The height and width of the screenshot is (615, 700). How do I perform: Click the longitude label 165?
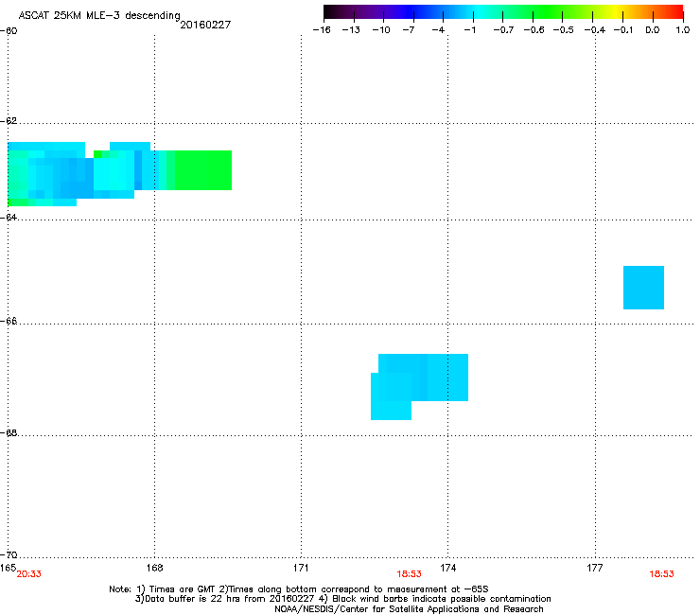click(8, 567)
